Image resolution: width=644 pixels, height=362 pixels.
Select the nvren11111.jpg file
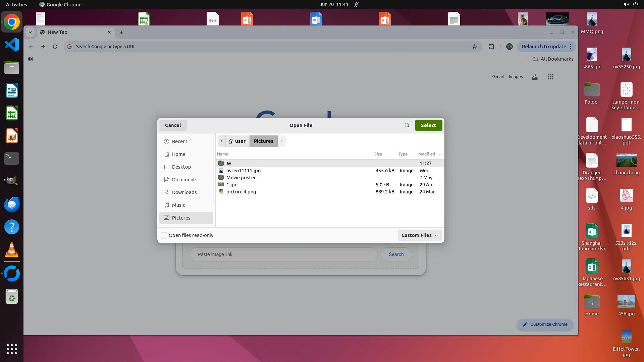[x=243, y=171]
